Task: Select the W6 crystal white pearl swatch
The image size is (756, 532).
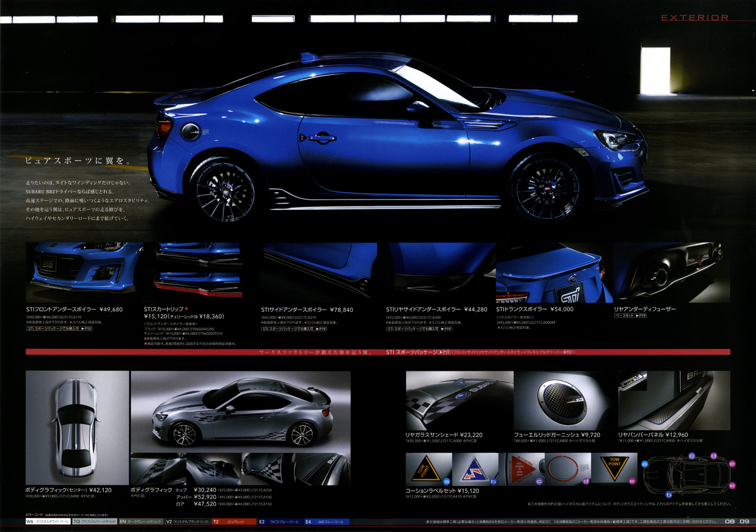Action: point(48,522)
